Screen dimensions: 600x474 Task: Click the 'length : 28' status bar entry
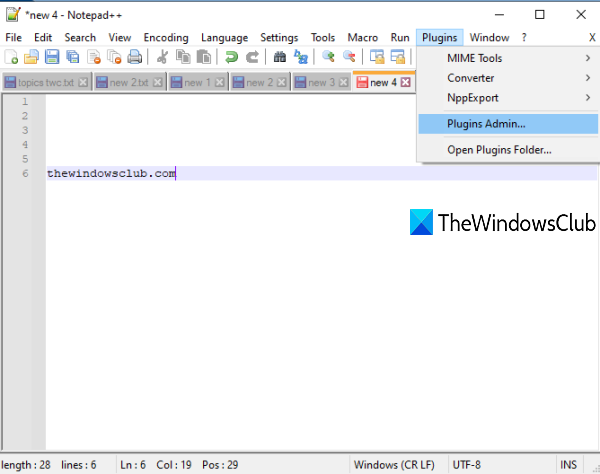(26, 464)
